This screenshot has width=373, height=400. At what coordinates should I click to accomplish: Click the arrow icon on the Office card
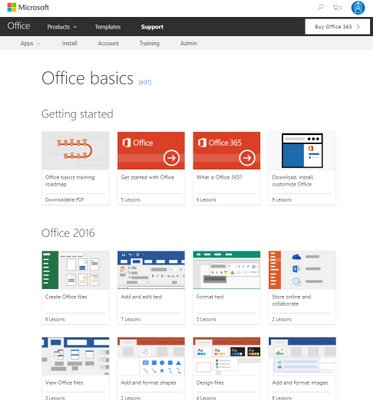click(171, 158)
